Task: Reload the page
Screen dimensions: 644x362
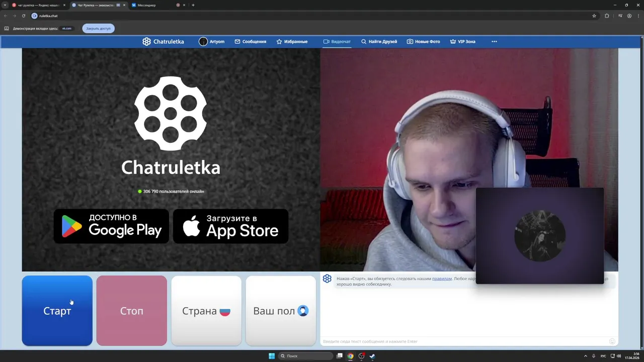Action: click(x=23, y=16)
